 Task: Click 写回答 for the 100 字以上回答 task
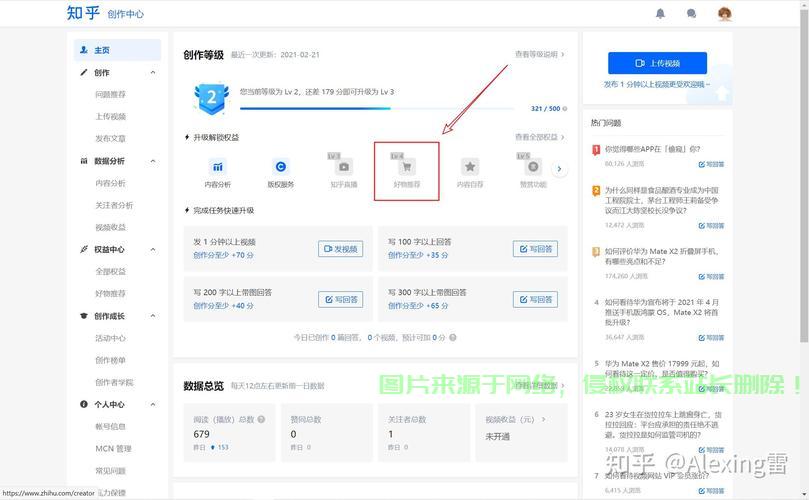pos(535,249)
